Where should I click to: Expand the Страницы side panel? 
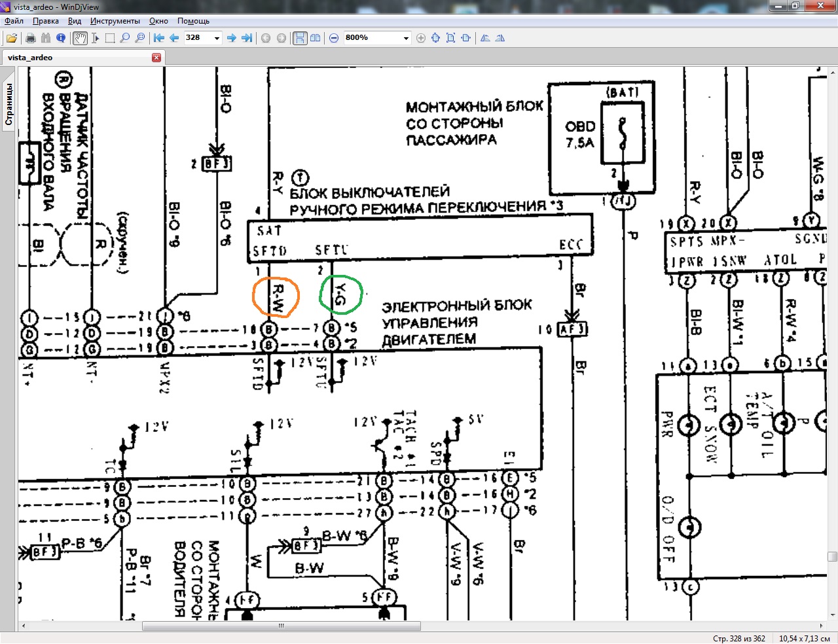click(9, 103)
